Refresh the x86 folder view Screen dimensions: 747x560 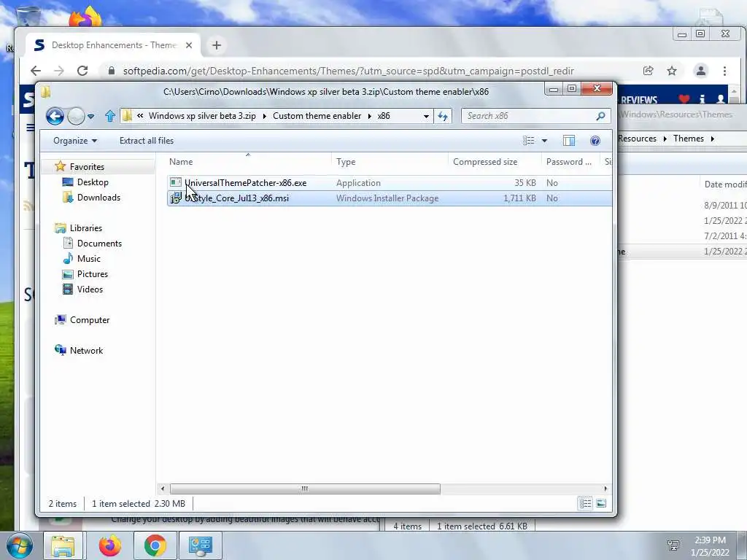[443, 116]
